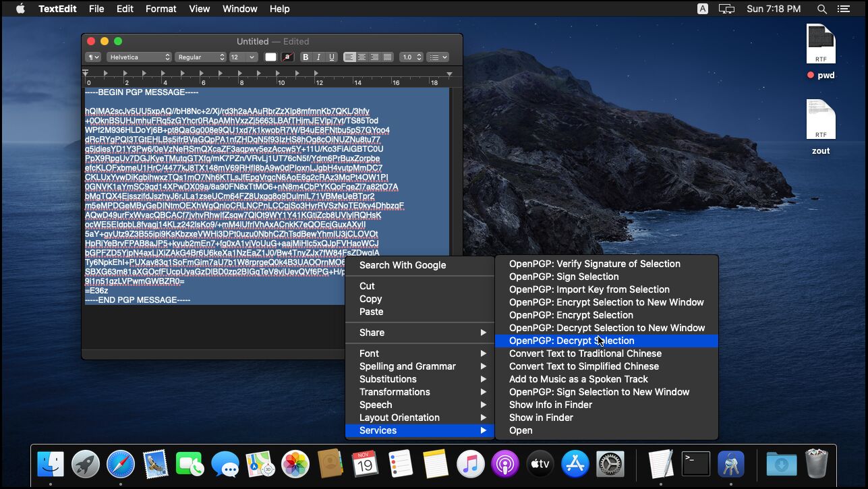Toggle underline formatting button
The height and width of the screenshot is (489, 868).
(331, 57)
